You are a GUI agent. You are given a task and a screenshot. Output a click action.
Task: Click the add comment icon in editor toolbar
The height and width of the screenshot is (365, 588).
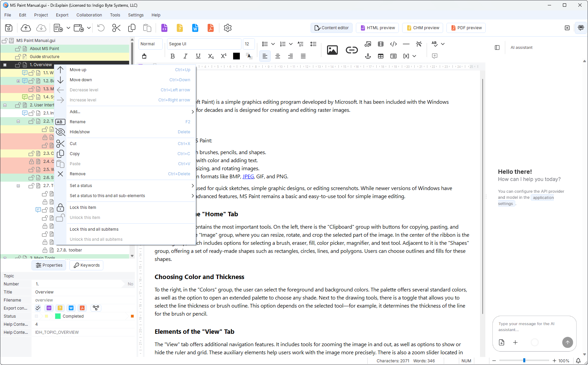pyautogui.click(x=435, y=56)
